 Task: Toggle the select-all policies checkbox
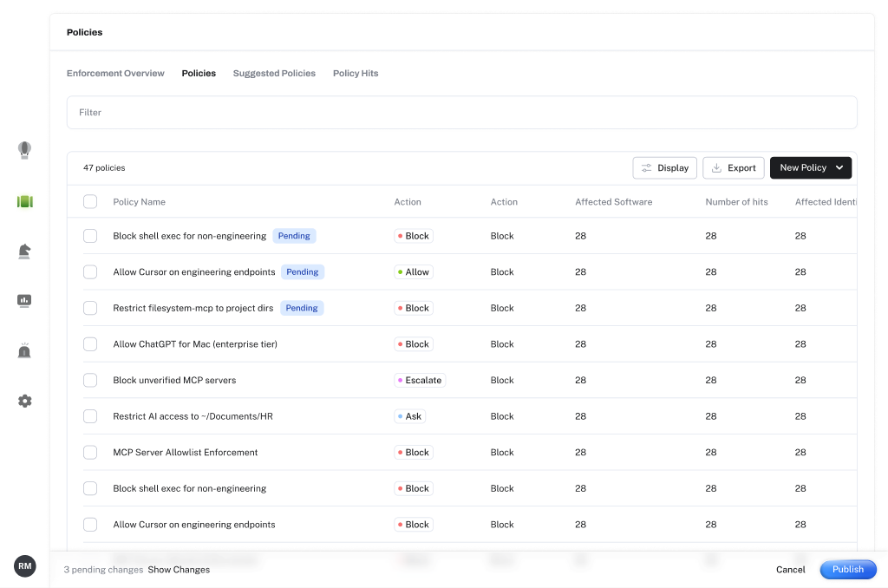(90, 202)
